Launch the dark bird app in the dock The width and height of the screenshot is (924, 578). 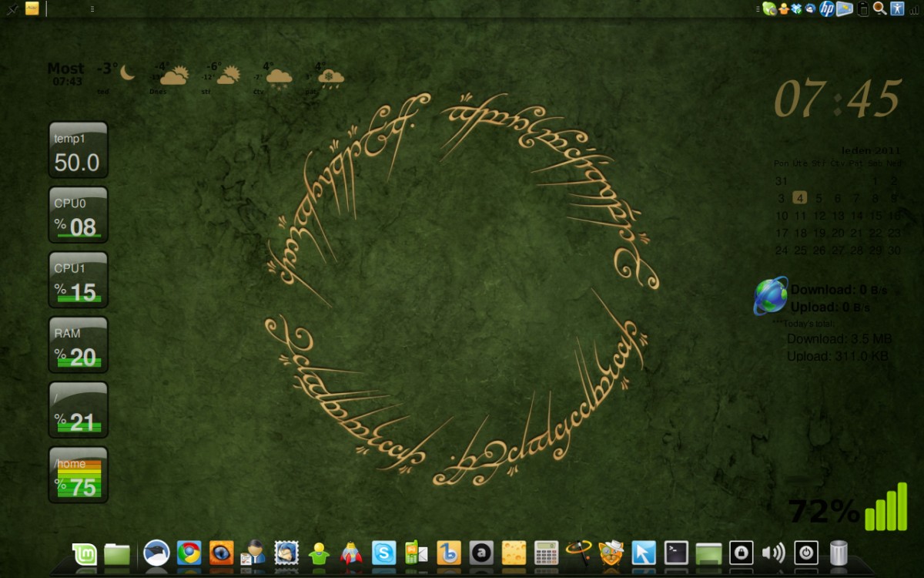[x=156, y=553]
